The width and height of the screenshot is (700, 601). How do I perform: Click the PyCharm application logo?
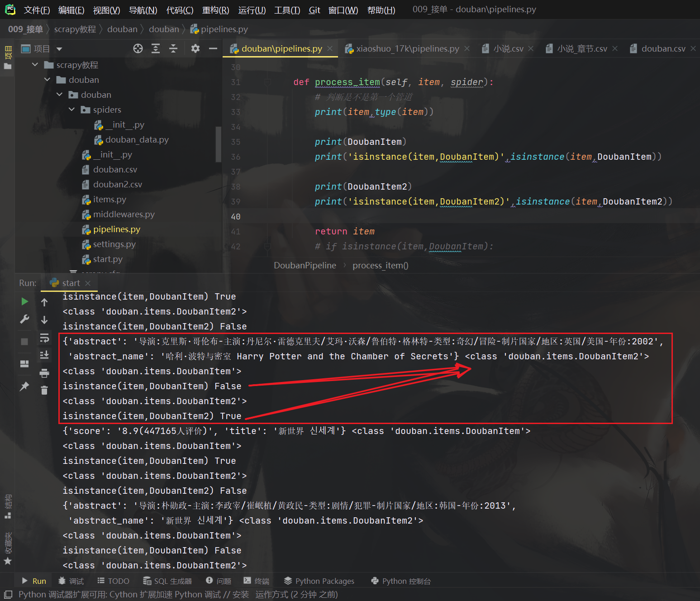[x=10, y=10]
